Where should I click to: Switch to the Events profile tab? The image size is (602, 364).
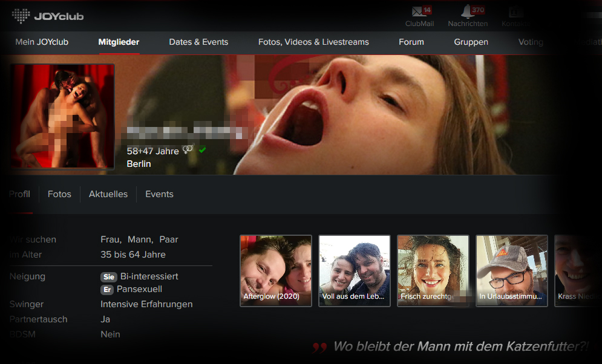point(159,194)
